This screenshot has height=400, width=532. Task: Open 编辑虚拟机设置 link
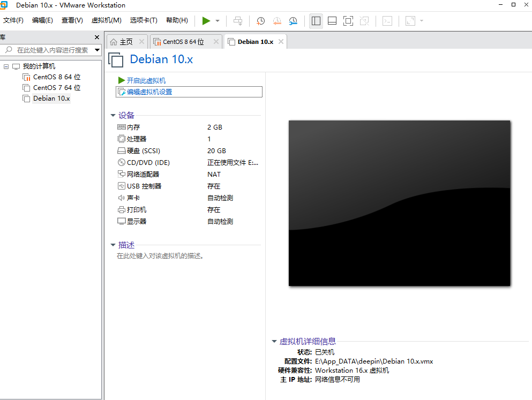pos(149,92)
